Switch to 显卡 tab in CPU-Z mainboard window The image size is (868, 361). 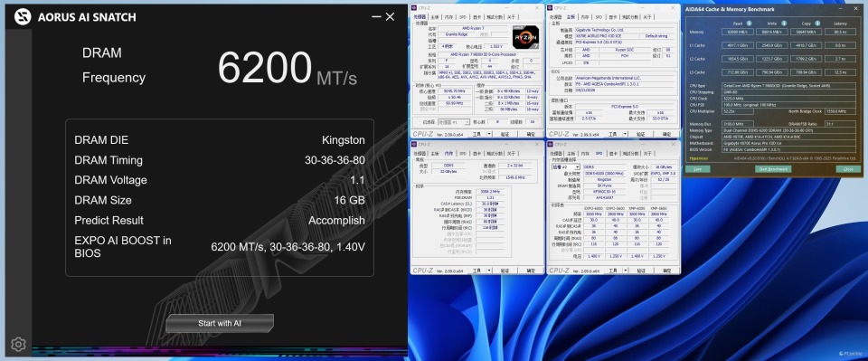(x=613, y=17)
